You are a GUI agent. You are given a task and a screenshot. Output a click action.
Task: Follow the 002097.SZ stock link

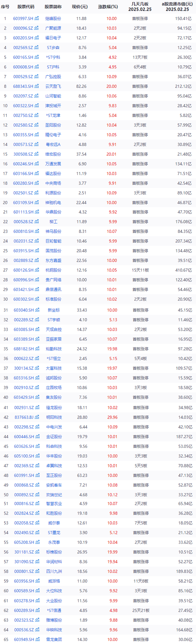click(x=23, y=96)
